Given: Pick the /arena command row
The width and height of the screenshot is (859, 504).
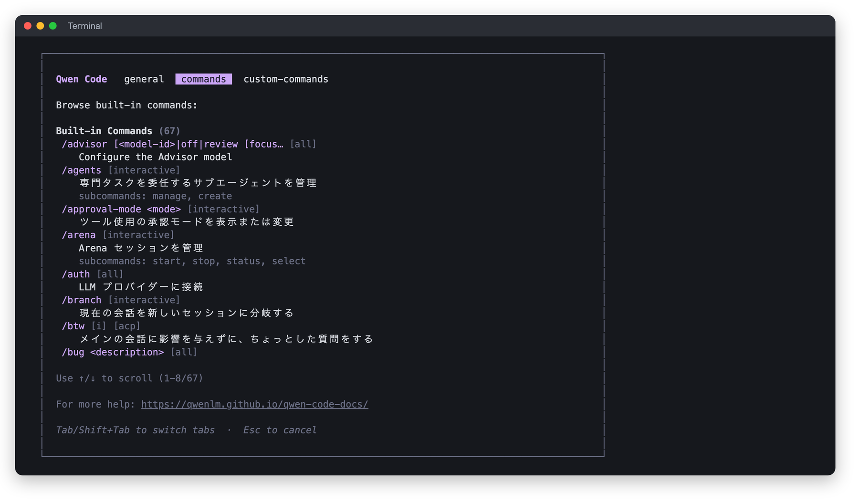Looking at the screenshot, I should click(x=118, y=235).
